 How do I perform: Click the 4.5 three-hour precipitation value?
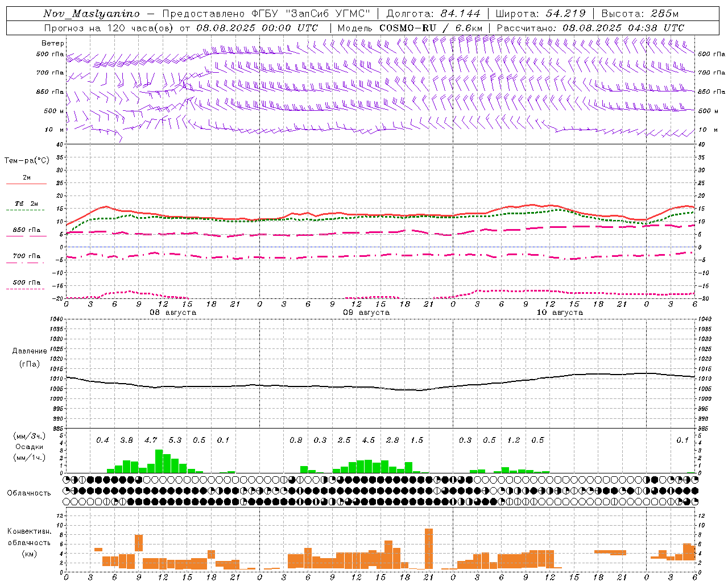click(369, 440)
